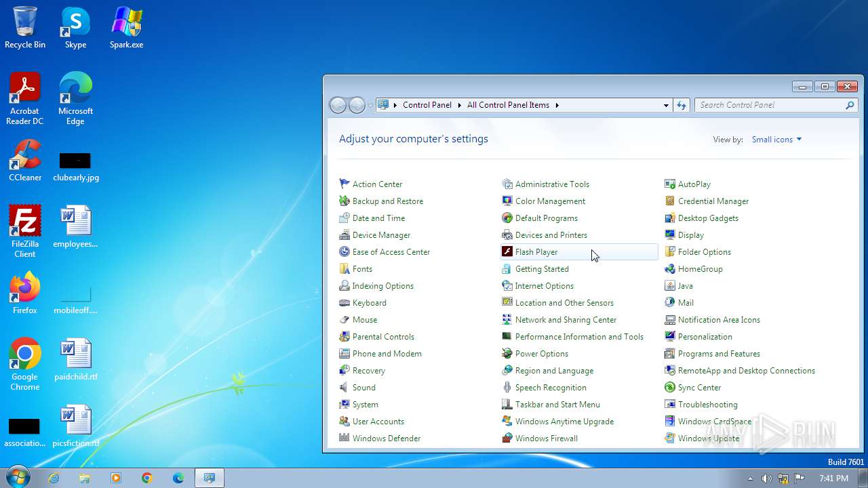Open the Personalization icon
The height and width of the screenshot is (488, 868).
[x=670, y=337]
